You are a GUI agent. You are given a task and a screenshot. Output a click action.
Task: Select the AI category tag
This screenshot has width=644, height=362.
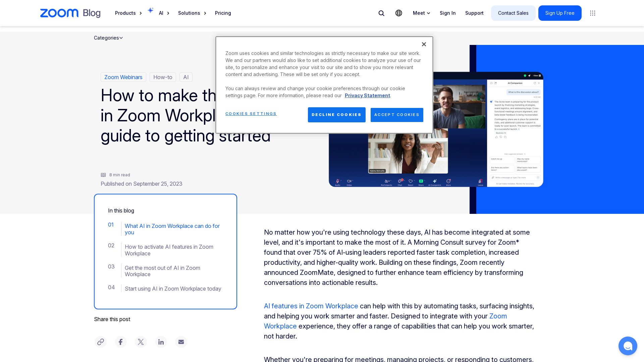pos(186,77)
